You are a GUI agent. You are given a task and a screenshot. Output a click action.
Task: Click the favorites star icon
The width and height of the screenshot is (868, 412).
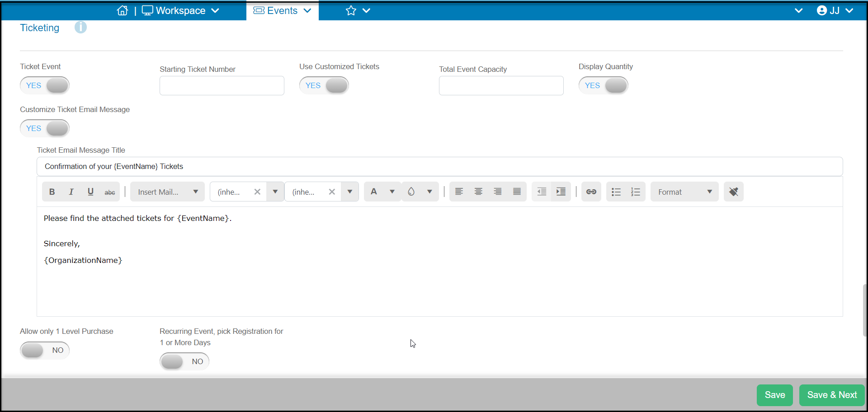click(x=351, y=10)
